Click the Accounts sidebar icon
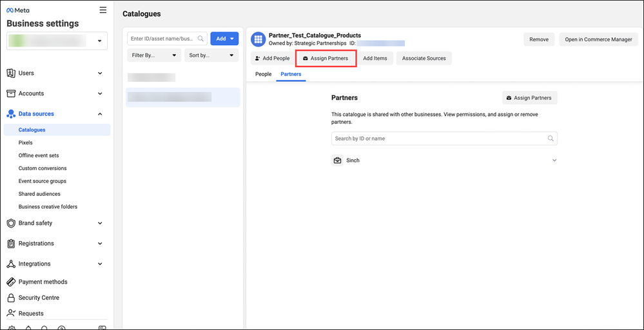Viewport: 644px width, 330px height. click(11, 93)
